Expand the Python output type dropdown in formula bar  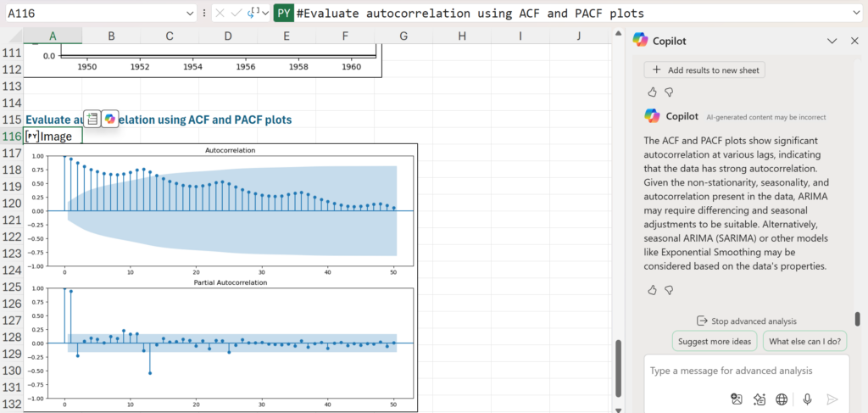264,14
